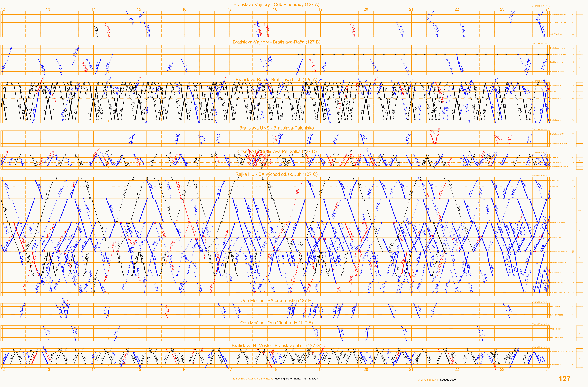Click train number 4390 in 127 A section
Screen dimensions: 588x387
[97, 29]
